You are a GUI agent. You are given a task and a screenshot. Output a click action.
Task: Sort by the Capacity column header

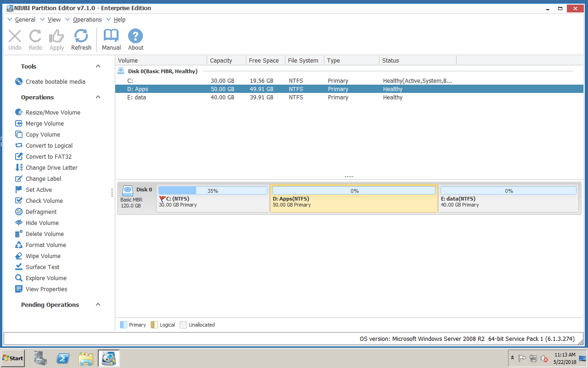226,60
